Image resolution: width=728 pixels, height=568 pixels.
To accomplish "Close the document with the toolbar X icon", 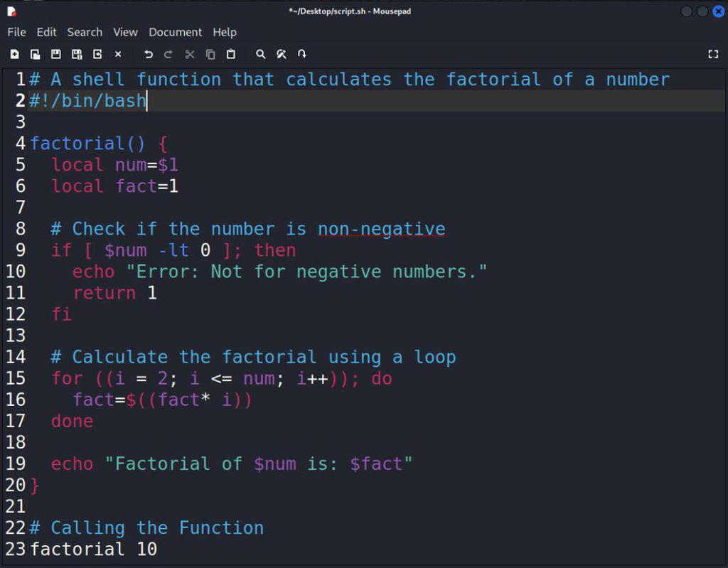I will pos(118,54).
